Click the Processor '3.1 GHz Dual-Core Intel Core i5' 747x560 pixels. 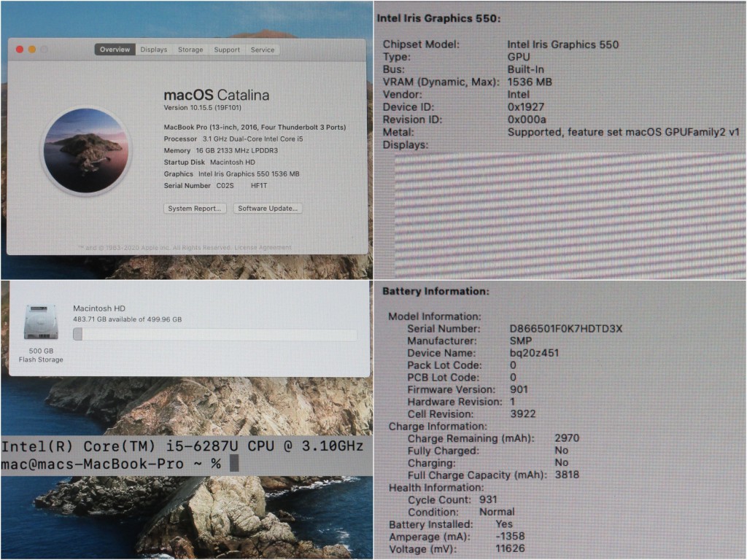(x=253, y=139)
